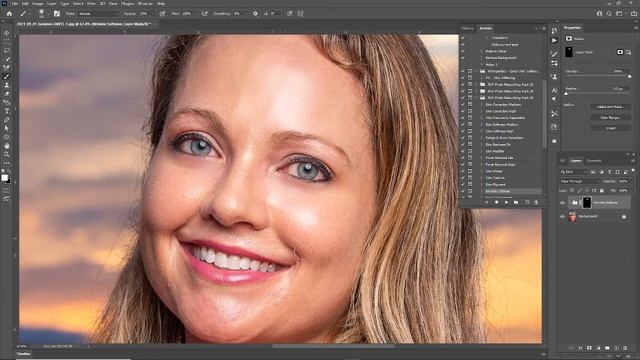Screen dimensions: 640x360
Task: Click the lock icon on Background layer
Action: pos(624,217)
